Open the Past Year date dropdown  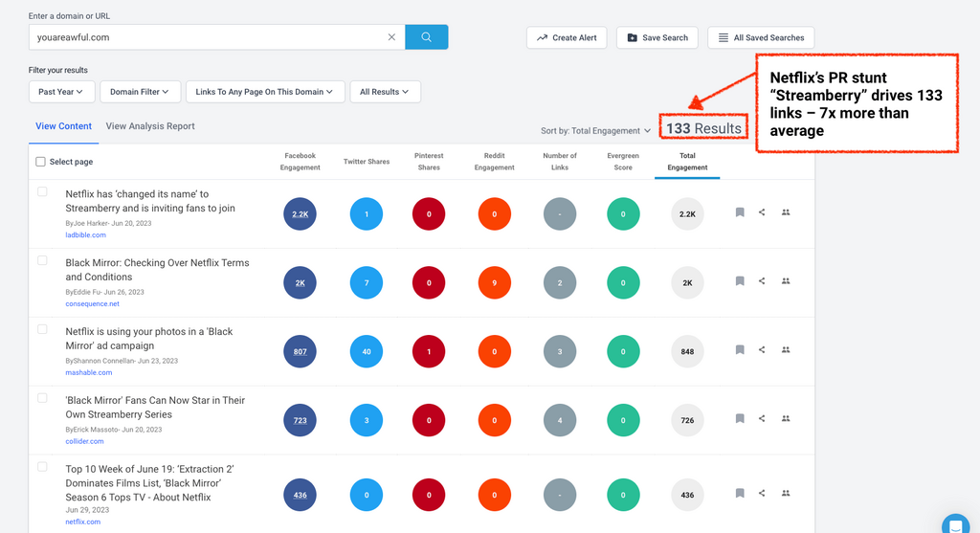coord(61,92)
